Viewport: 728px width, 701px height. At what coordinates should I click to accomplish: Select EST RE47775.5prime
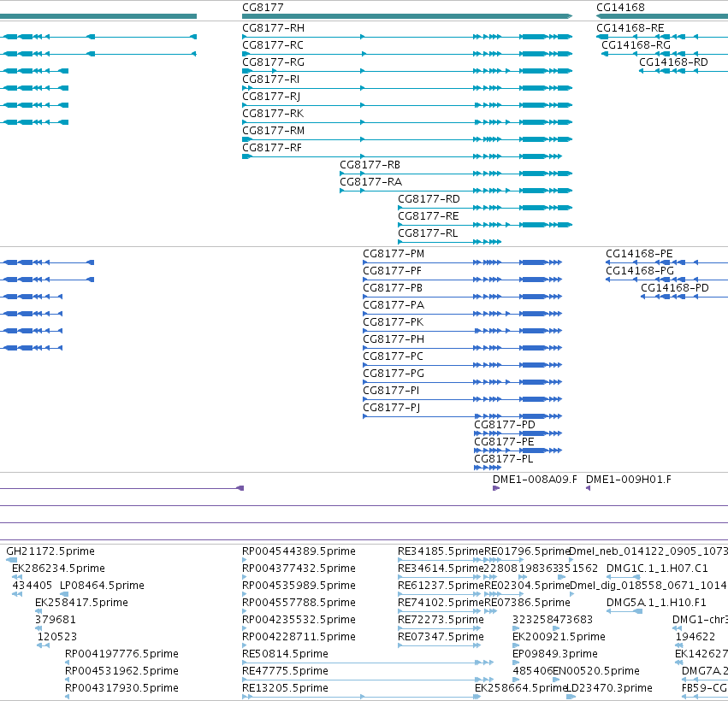pos(285,671)
